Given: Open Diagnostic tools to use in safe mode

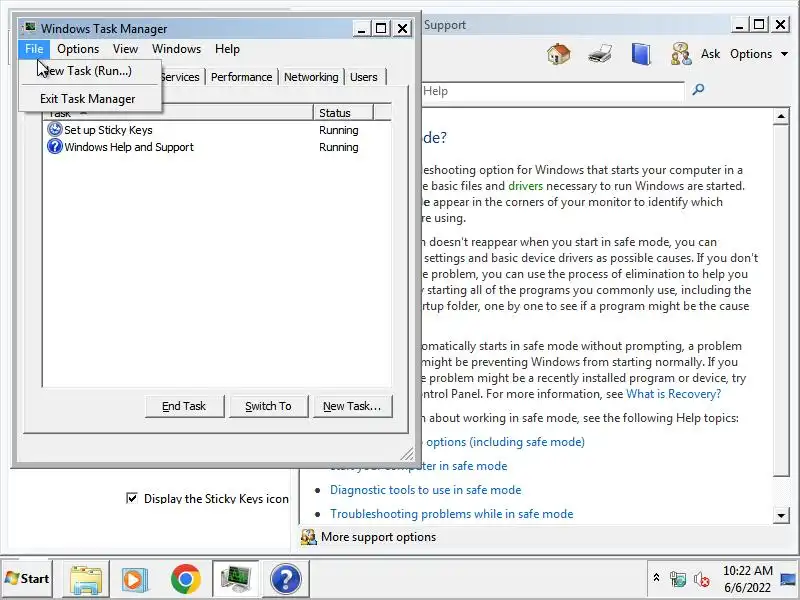Looking at the screenshot, I should (426, 490).
